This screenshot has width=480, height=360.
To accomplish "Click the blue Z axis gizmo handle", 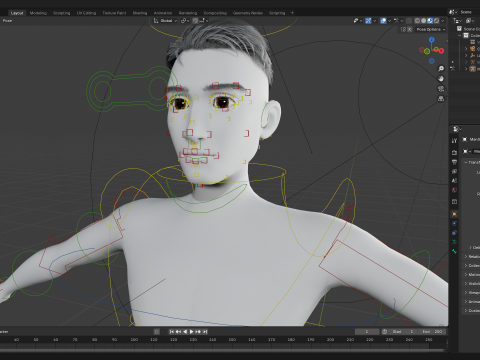I will [x=432, y=40].
